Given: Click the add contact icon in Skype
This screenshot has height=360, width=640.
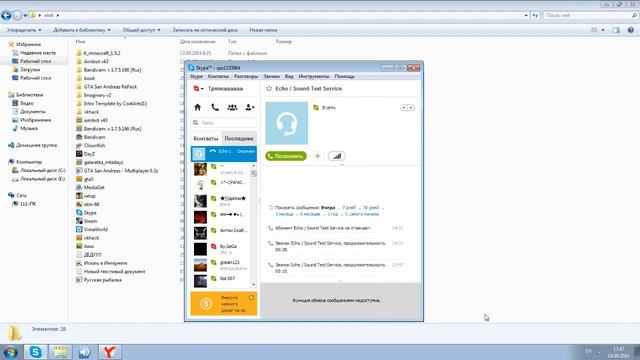Looking at the screenshot, I should (250, 107).
